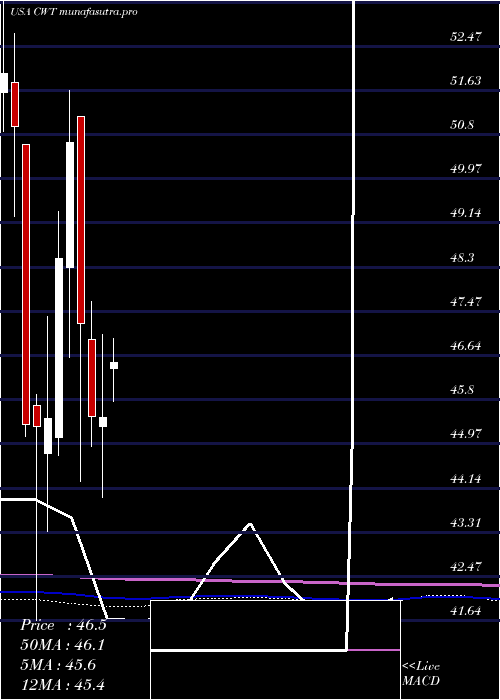Click the tallest red candlestick body
The width and height of the screenshot is (500, 700).
tap(26, 284)
